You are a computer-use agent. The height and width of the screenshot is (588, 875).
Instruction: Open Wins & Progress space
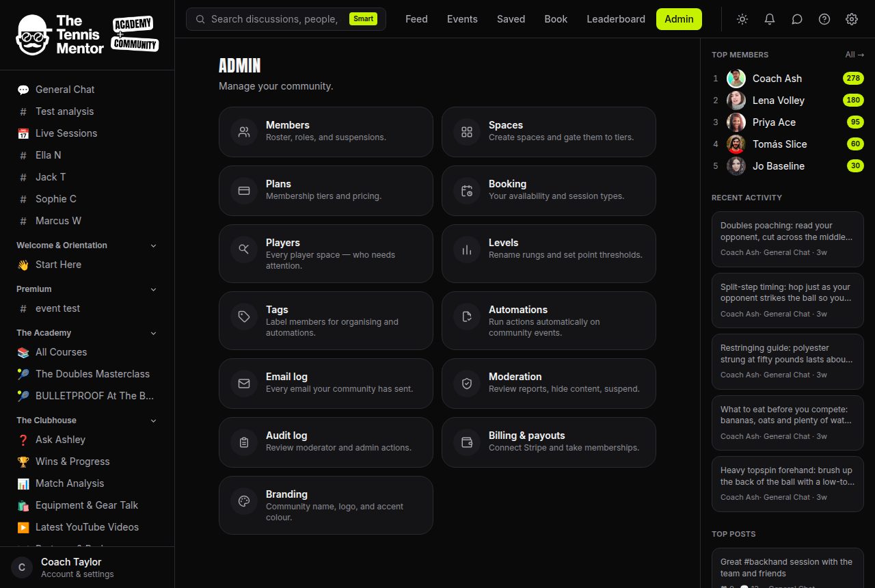[87, 462]
